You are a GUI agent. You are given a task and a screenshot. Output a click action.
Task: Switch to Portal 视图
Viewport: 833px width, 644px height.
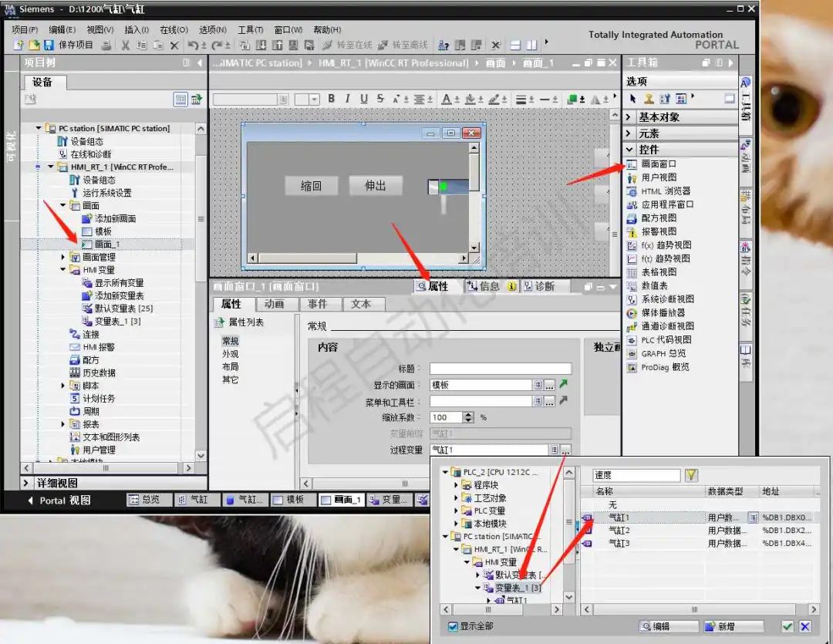pos(59,500)
